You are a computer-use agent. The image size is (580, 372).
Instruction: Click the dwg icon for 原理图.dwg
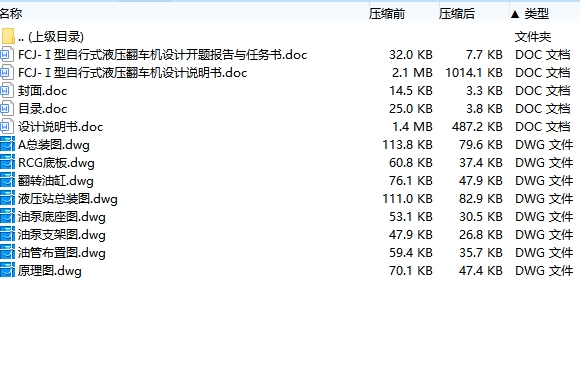[7, 271]
